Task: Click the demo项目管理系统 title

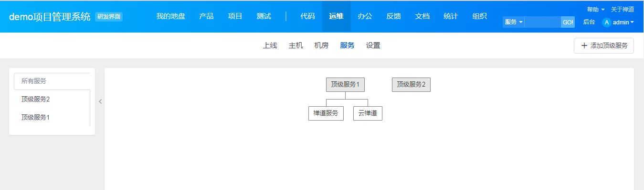Action: tap(50, 17)
